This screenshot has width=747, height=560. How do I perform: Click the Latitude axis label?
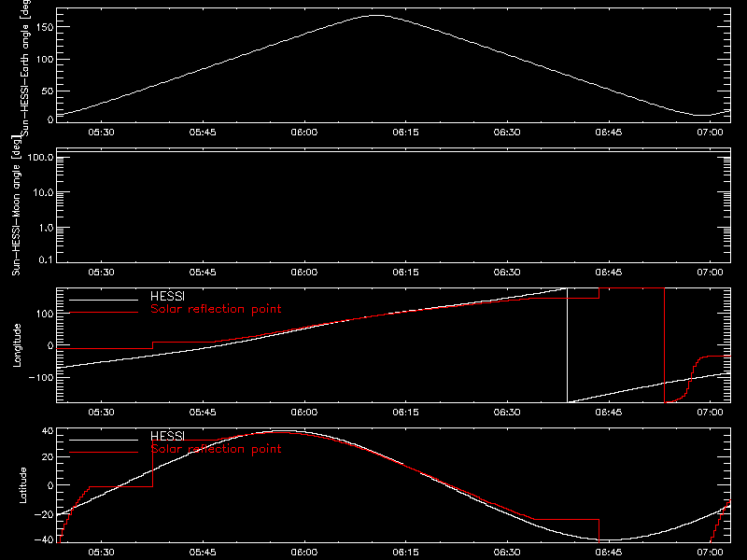tap(22, 485)
